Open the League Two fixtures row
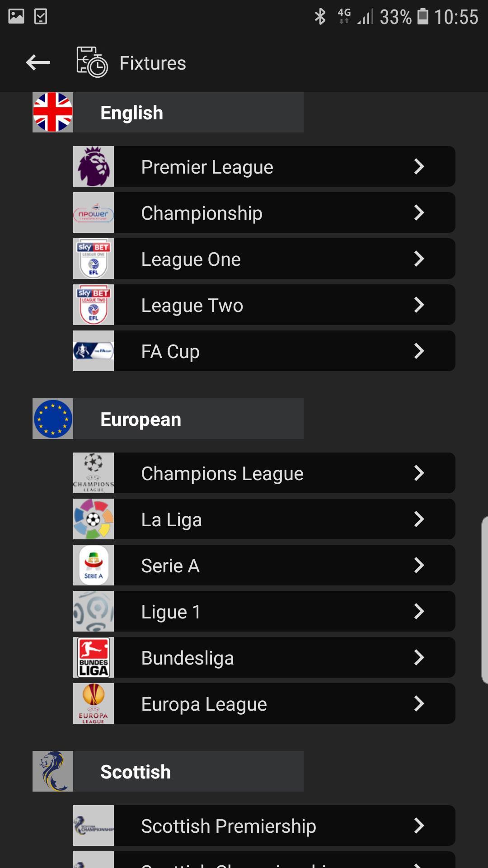 click(x=264, y=305)
